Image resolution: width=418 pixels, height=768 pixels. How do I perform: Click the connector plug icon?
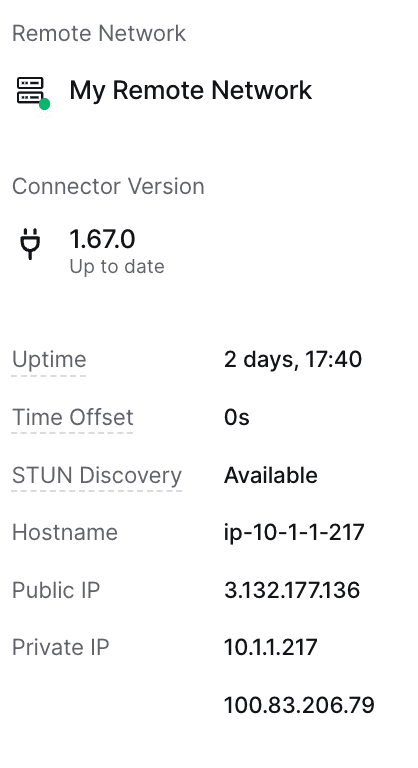point(30,243)
